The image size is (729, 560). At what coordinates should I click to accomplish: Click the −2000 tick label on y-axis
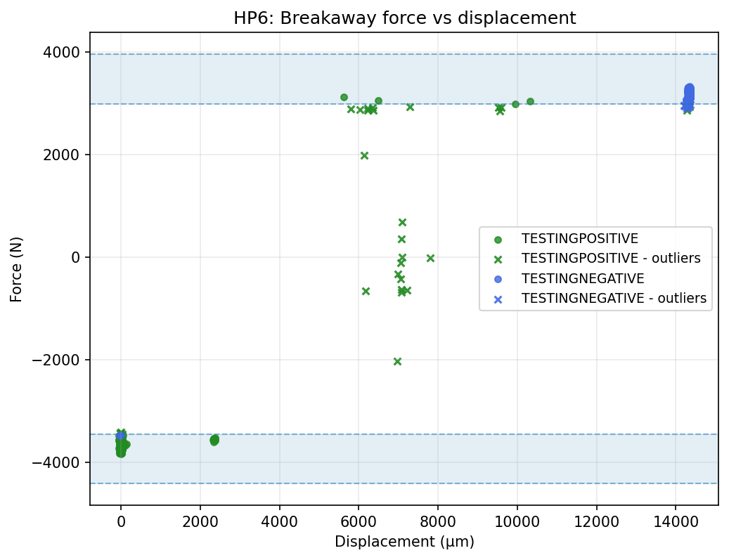(60, 360)
